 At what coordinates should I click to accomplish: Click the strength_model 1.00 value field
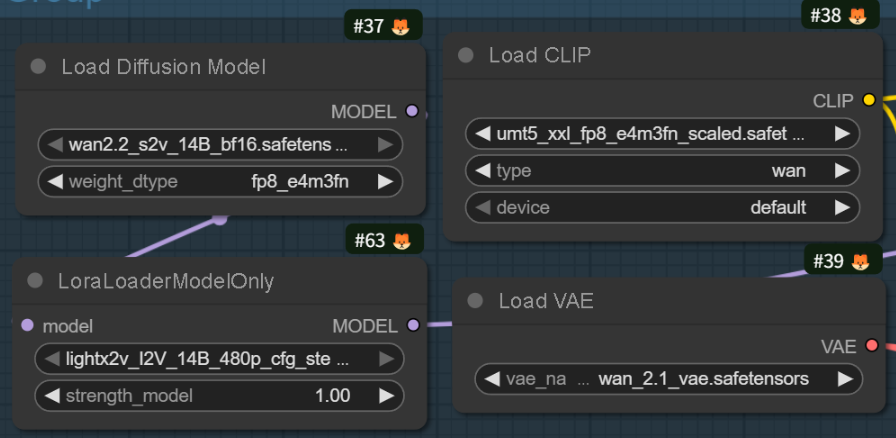(219, 396)
